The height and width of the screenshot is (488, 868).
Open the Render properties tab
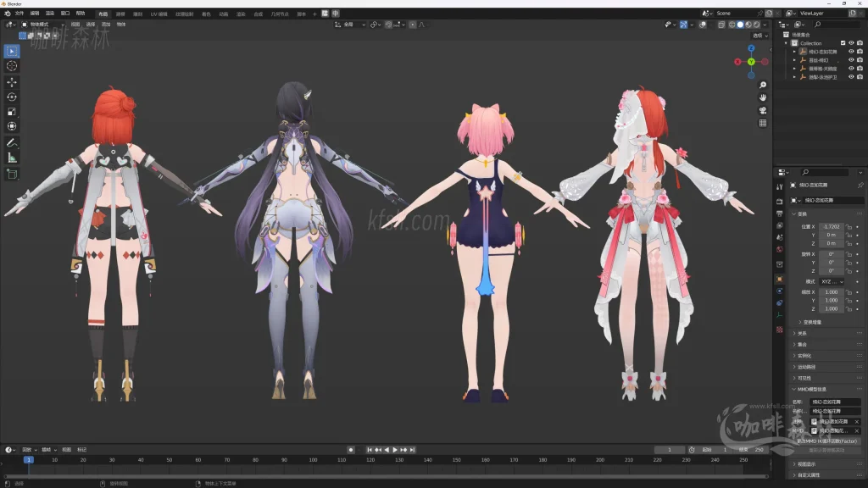tap(780, 202)
